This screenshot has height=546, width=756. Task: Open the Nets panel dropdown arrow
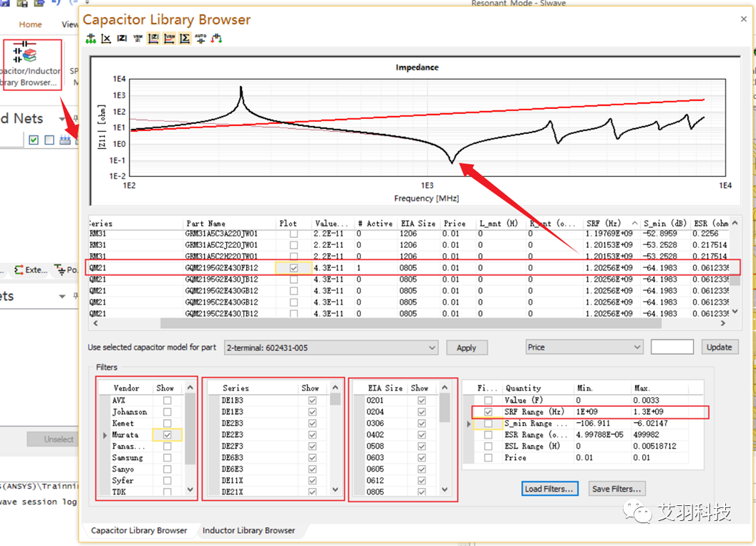[x=62, y=119]
